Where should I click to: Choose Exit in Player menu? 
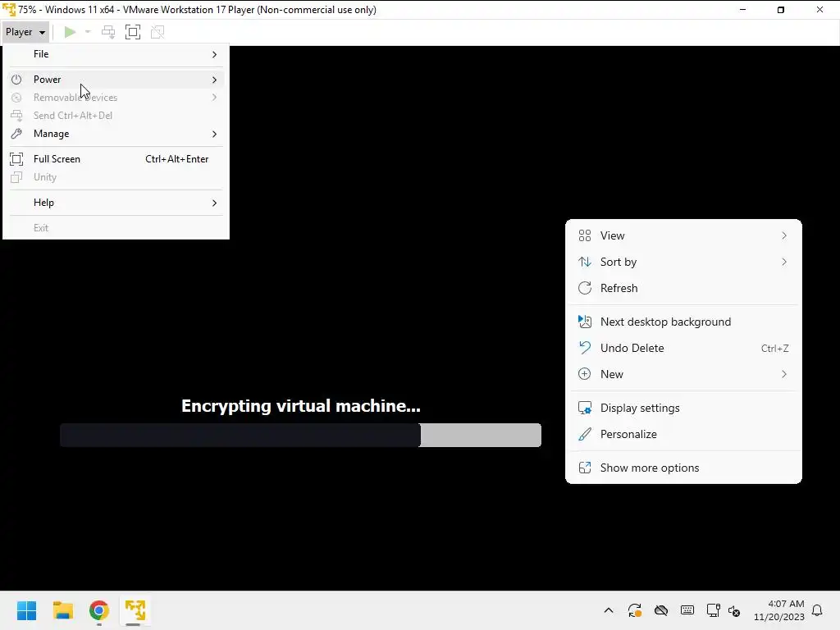pyautogui.click(x=116, y=228)
